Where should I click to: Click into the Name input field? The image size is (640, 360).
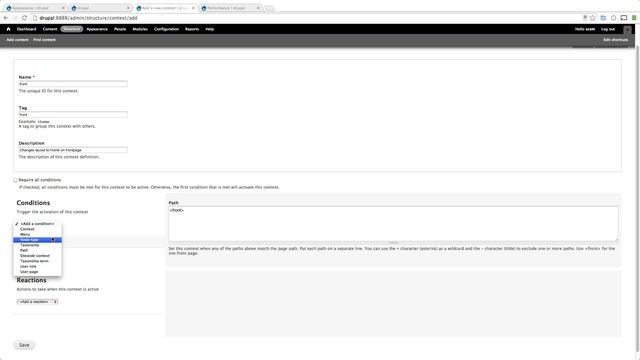pos(73,84)
